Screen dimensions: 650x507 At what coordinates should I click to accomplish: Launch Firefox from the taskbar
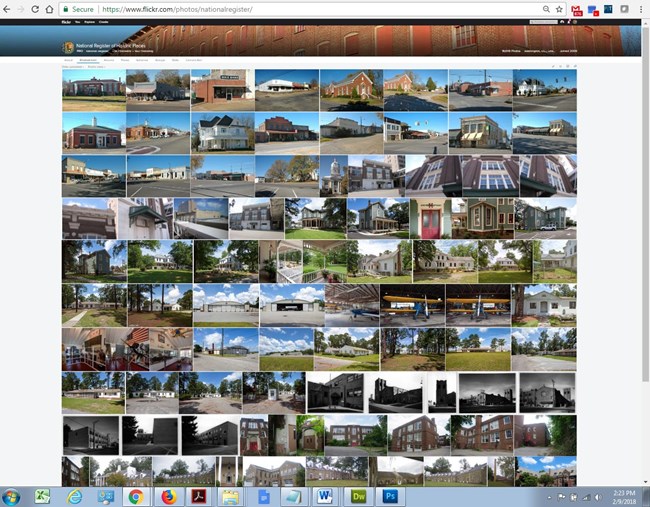coord(167,496)
